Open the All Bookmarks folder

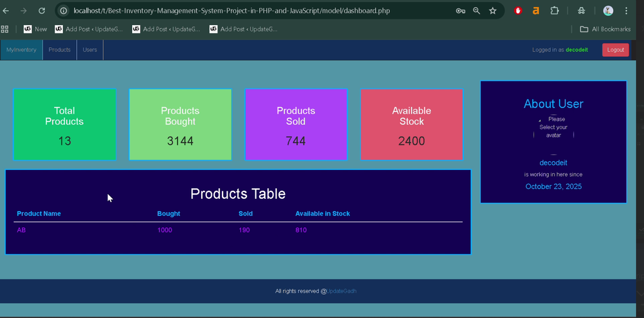click(x=605, y=29)
